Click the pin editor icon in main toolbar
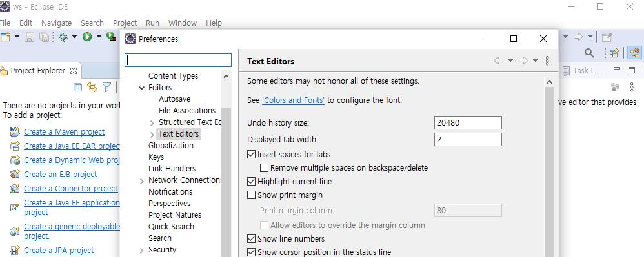 (607, 37)
